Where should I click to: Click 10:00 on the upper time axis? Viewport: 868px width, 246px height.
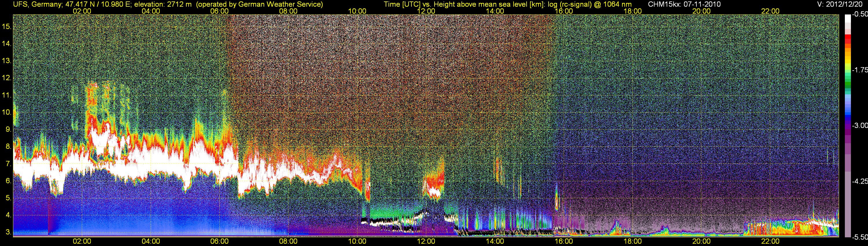coord(357,11)
